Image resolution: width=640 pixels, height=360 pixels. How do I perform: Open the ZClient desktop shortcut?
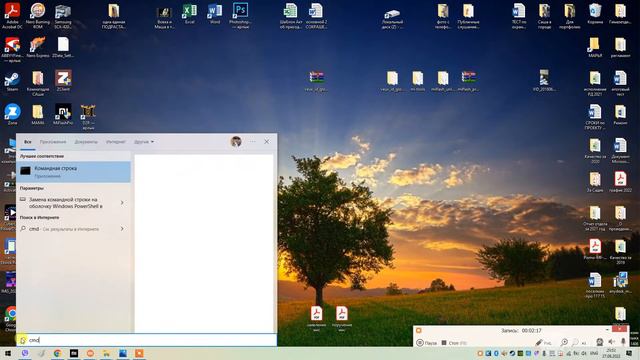coord(63,81)
